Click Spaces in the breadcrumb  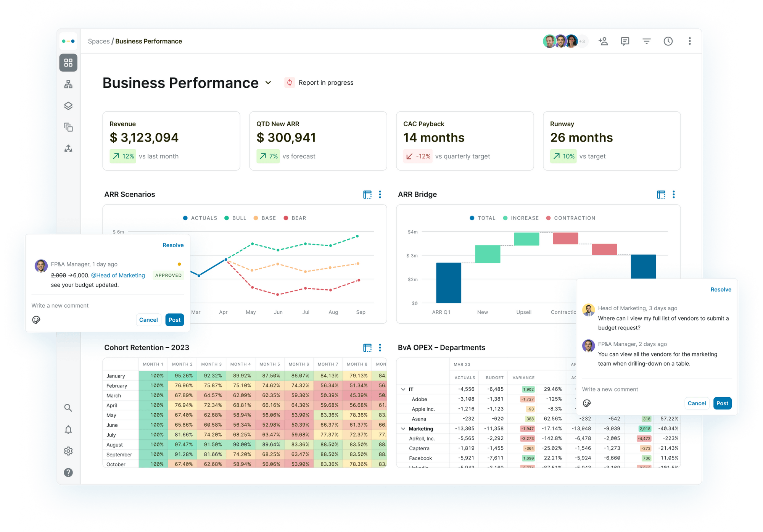click(x=99, y=41)
